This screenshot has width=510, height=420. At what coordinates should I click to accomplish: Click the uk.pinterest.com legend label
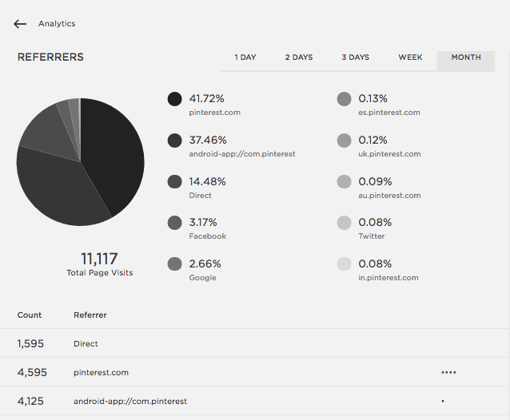click(389, 154)
